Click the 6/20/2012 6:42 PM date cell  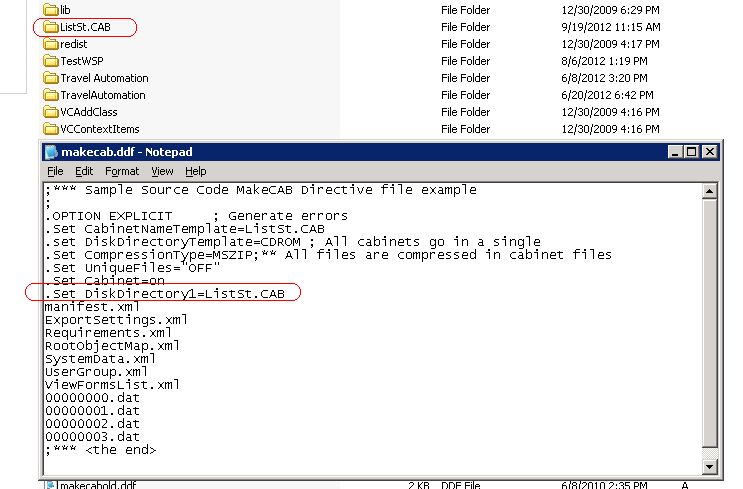pyautogui.click(x=607, y=95)
